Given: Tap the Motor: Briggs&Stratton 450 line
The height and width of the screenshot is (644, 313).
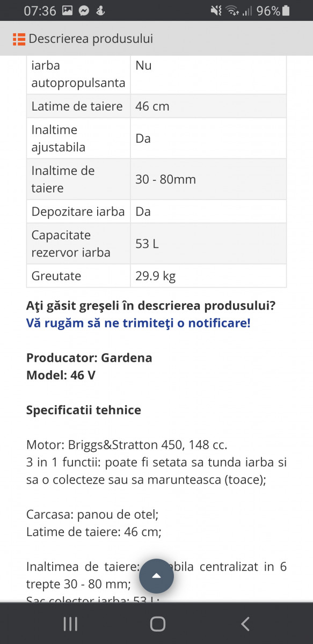Looking at the screenshot, I should 127,445.
